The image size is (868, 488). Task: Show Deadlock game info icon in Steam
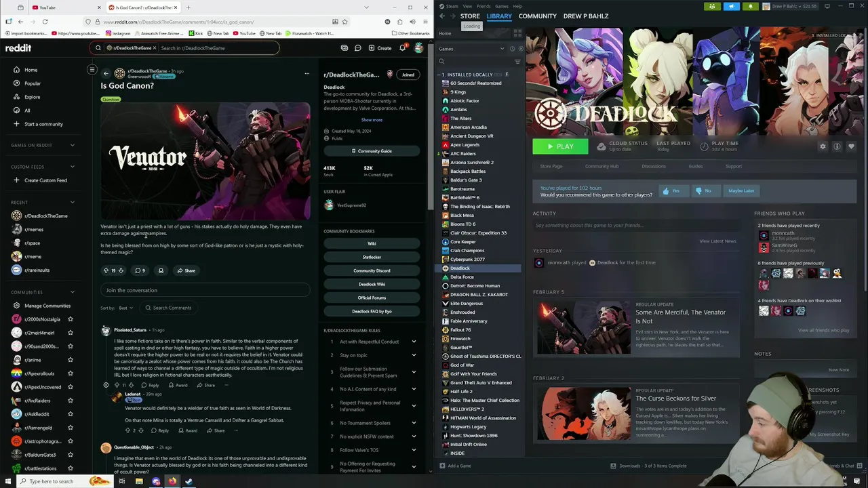pyautogui.click(x=837, y=146)
